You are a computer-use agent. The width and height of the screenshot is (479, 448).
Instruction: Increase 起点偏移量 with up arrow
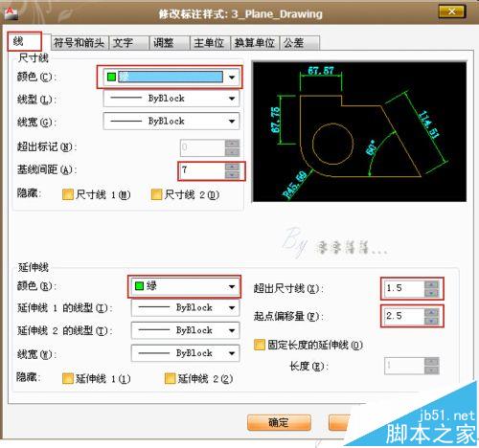(x=432, y=313)
